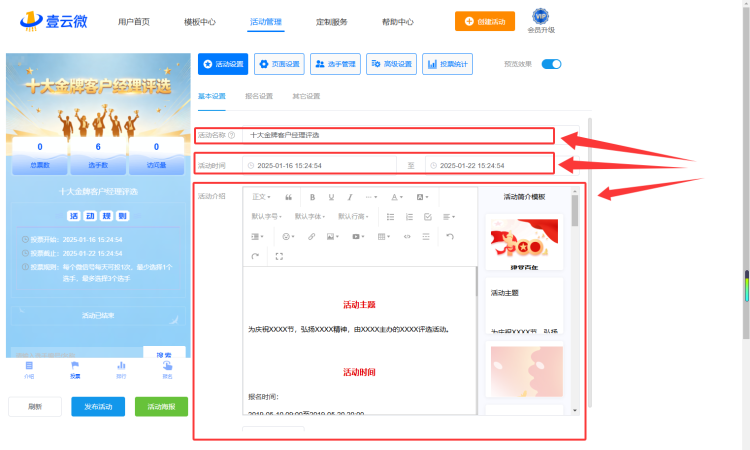Image resolution: width=750 pixels, height=450 pixels.
Task: Open the 正文 heading style dropdown
Action: (x=261, y=197)
